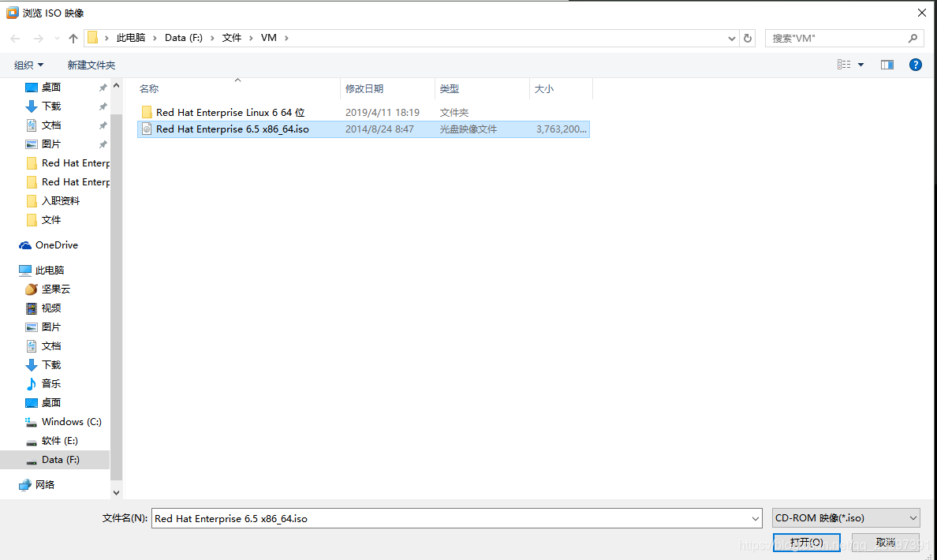Open help with the question mark

pyautogui.click(x=916, y=65)
